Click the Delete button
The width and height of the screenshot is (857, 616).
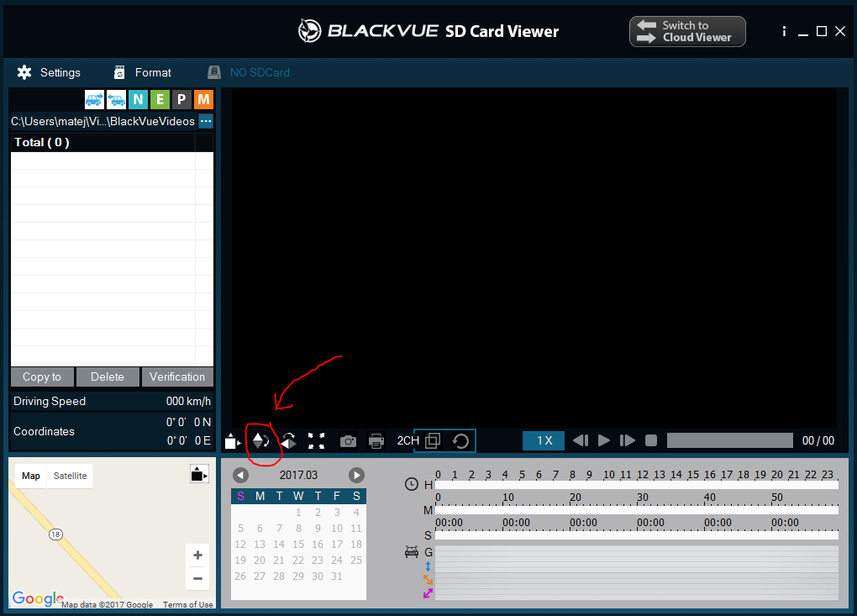(108, 376)
